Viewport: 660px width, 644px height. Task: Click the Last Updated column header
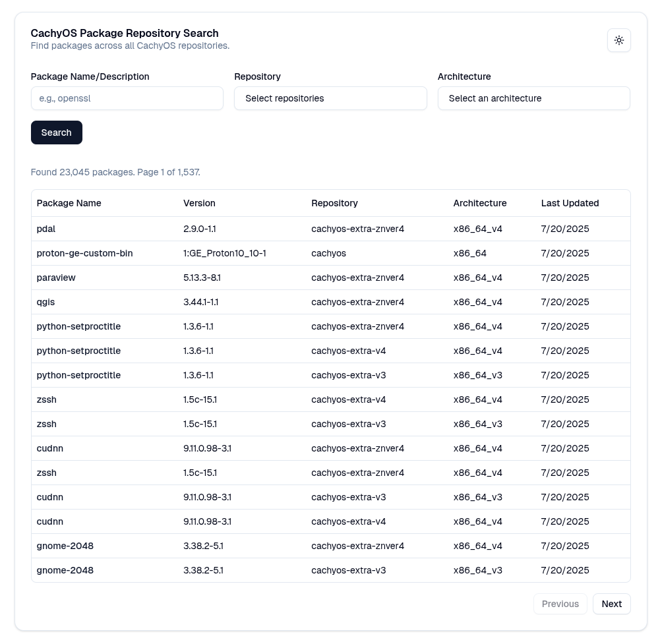tap(570, 203)
